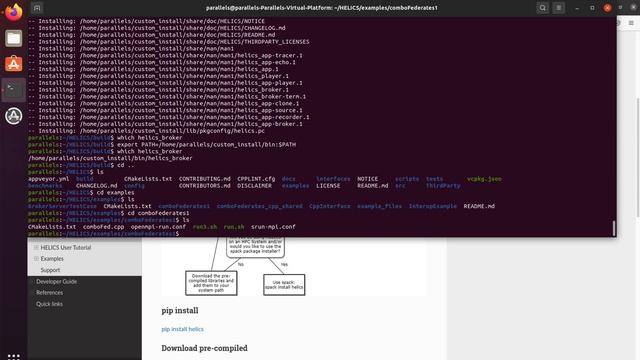This screenshot has width=640, height=360.
Task: Click 'LICENSE' in the terminal listing
Action: (x=328, y=186)
